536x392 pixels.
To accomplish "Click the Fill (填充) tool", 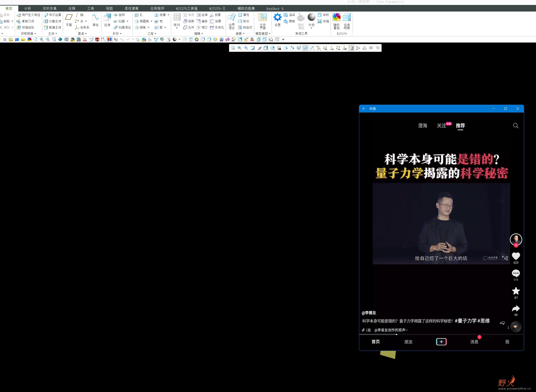I will (244, 15).
